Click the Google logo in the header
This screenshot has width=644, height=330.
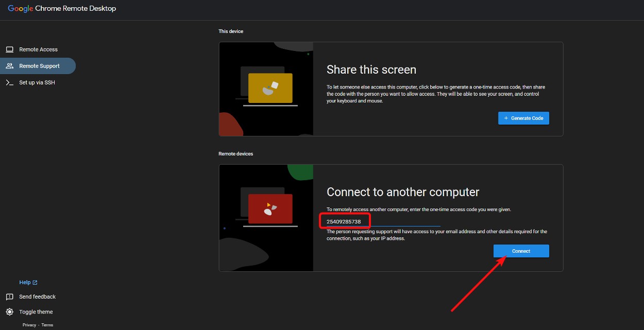click(21, 8)
